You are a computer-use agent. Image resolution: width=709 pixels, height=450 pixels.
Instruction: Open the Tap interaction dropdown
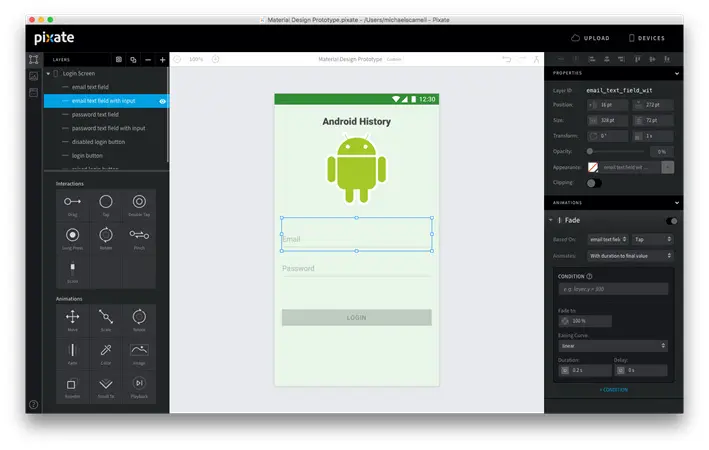click(x=652, y=239)
